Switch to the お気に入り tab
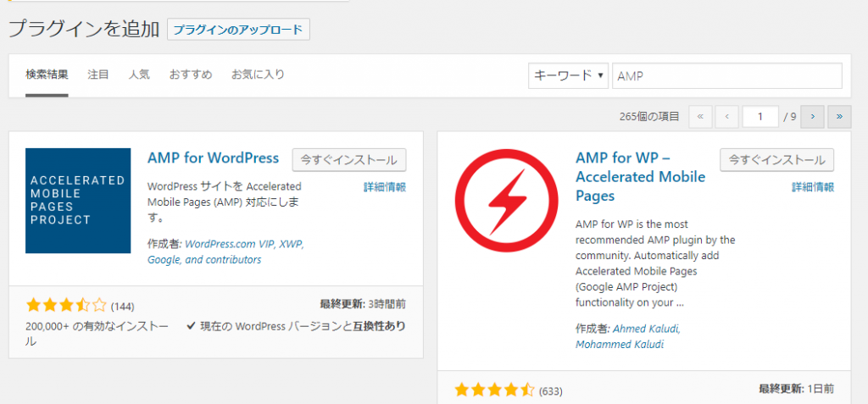Screen dimensions: 868x404 point(258,75)
